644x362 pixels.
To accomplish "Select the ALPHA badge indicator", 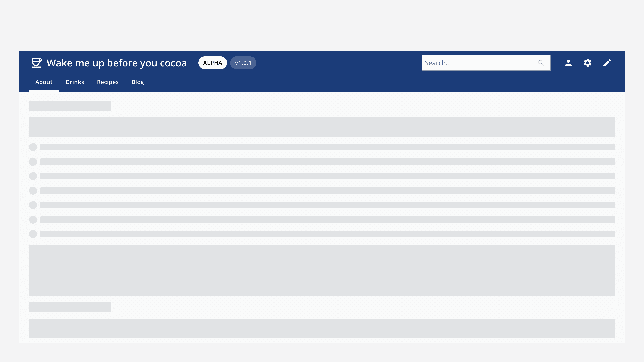I will click(213, 63).
